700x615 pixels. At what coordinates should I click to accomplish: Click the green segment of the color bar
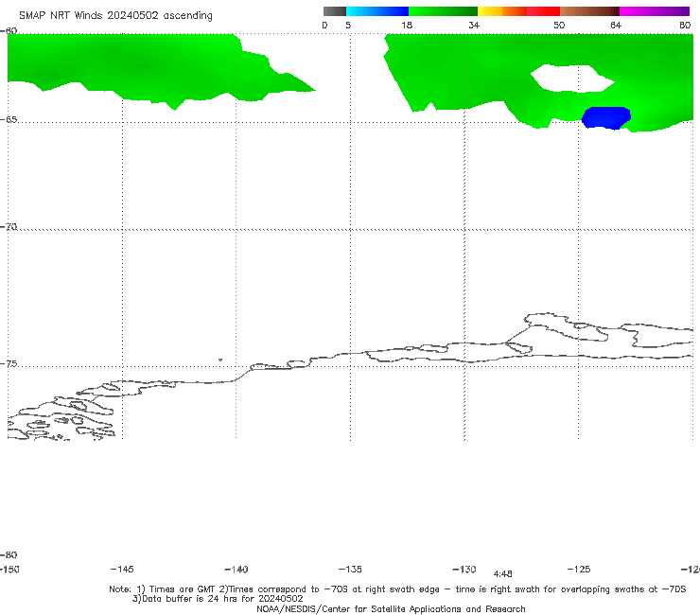(x=443, y=11)
